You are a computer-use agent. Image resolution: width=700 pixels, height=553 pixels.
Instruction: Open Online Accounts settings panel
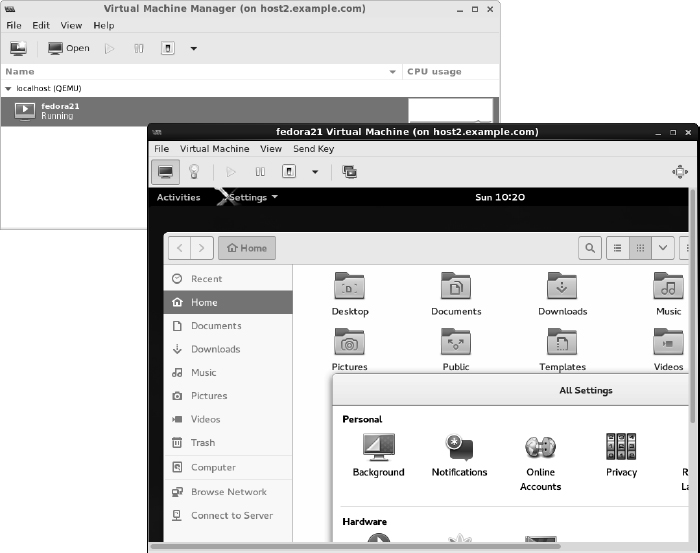[x=540, y=462]
